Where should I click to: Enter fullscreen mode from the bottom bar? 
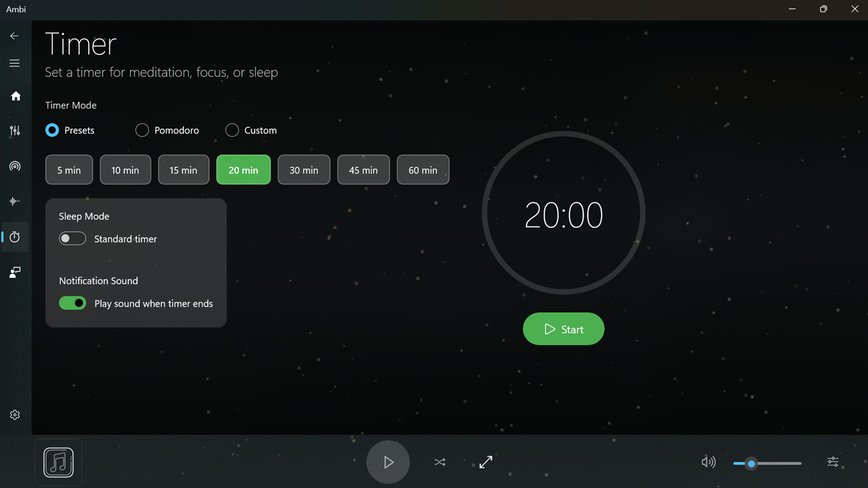(x=486, y=462)
